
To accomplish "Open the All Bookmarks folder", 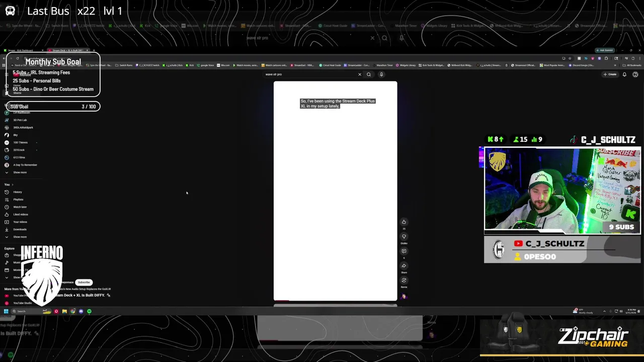I will (632, 65).
